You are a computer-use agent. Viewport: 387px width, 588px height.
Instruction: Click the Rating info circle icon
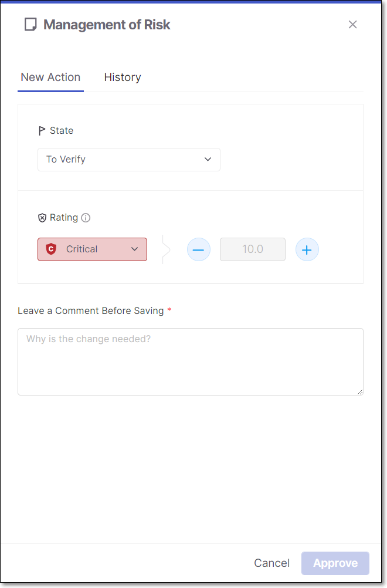[x=86, y=218]
